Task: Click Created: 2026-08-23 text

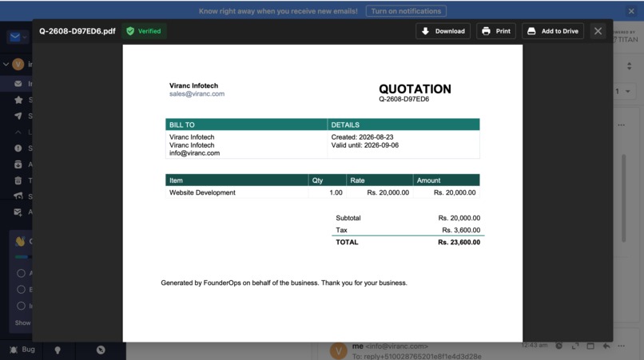Action: [x=362, y=137]
